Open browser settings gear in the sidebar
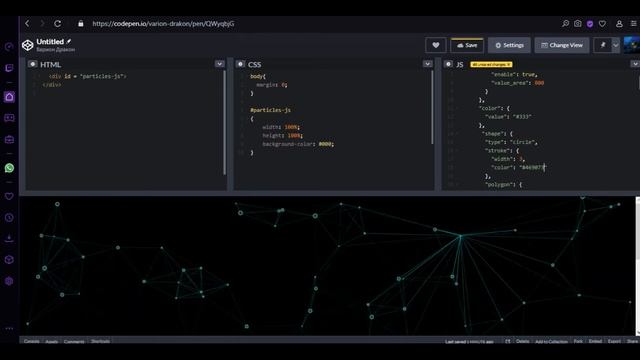This screenshot has height=360, width=640. [x=9, y=281]
